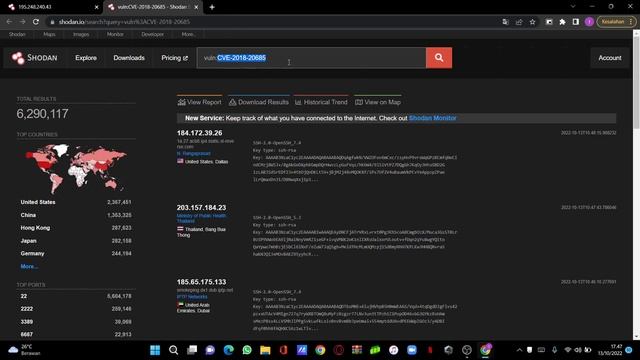Close the 195.248.240.43 browser tab

[x=96, y=7]
